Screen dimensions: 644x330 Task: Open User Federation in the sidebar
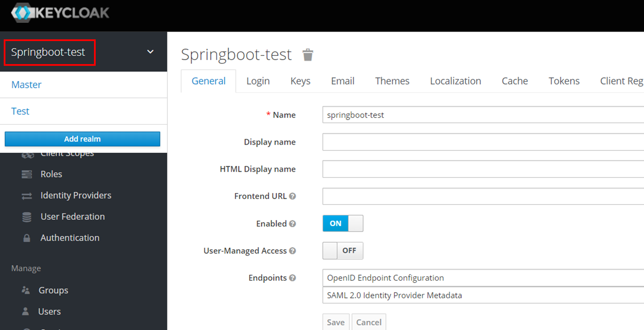point(73,217)
